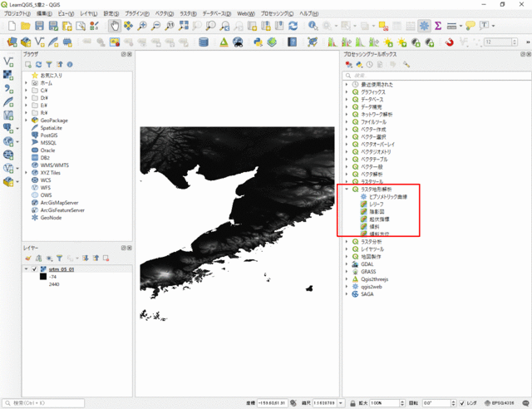Select XYZ Tiles in the browser
This screenshot has height=409, width=532.
click(x=50, y=172)
